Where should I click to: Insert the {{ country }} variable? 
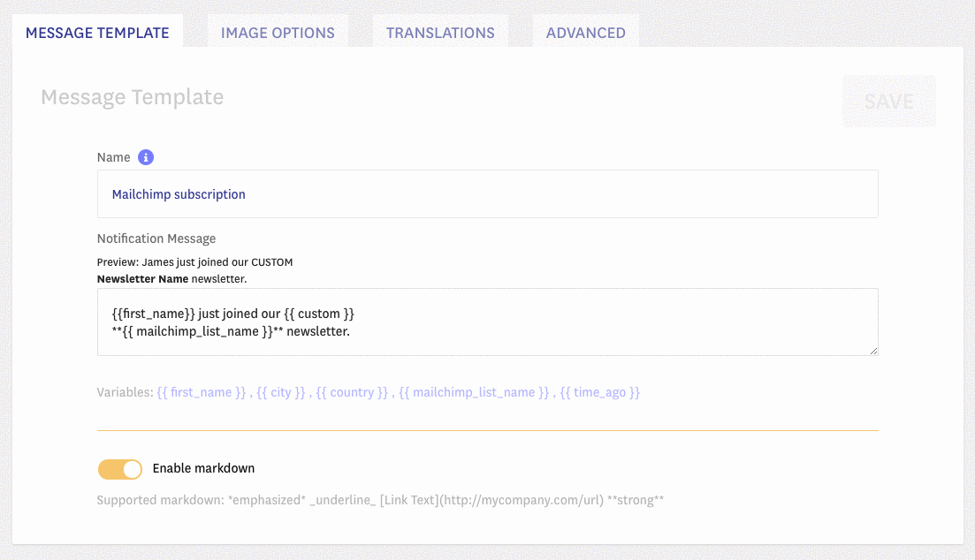pyautogui.click(x=352, y=392)
